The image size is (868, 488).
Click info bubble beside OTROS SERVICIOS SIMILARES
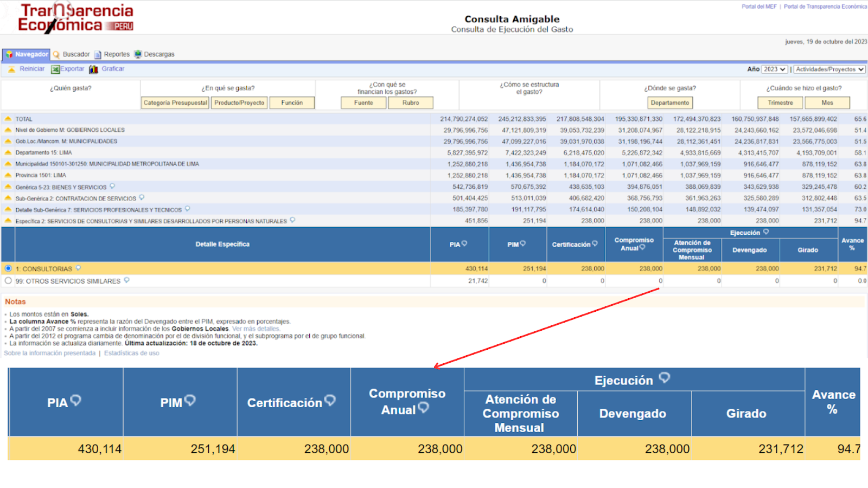click(x=126, y=280)
